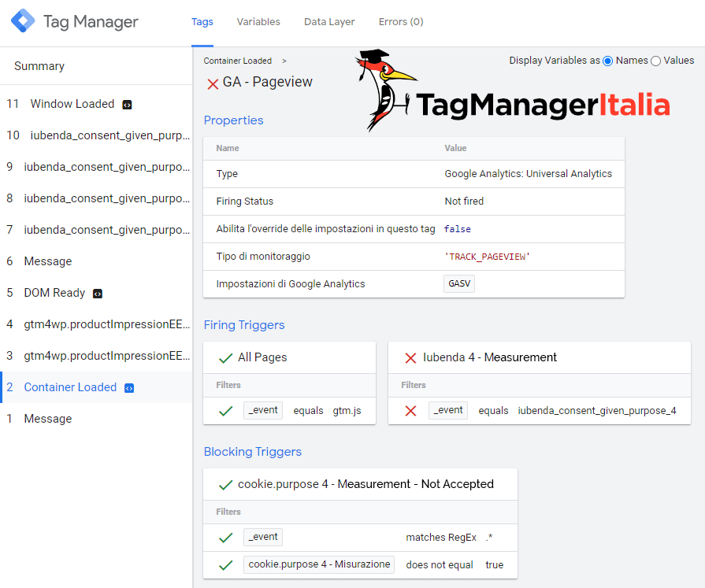Expand the All Pages firing trigger card
Viewport: 705px width, 588px height.
tap(289, 357)
